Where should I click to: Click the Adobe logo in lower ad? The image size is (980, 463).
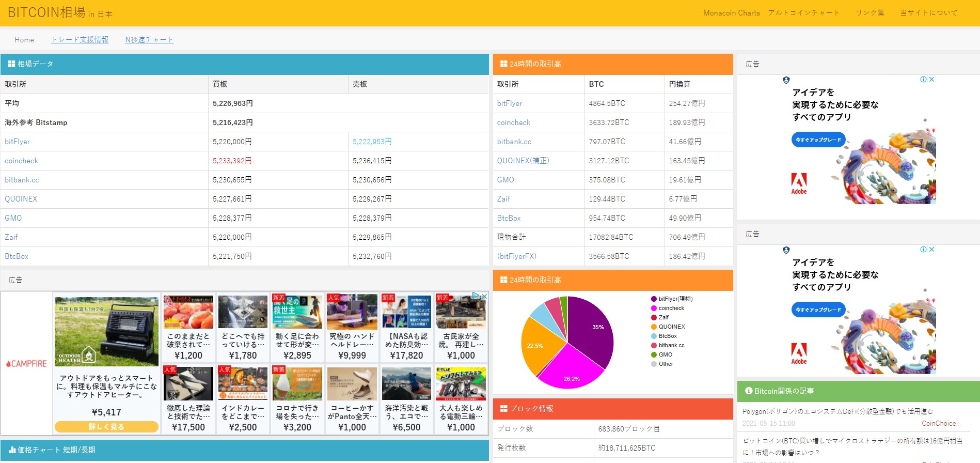(799, 353)
